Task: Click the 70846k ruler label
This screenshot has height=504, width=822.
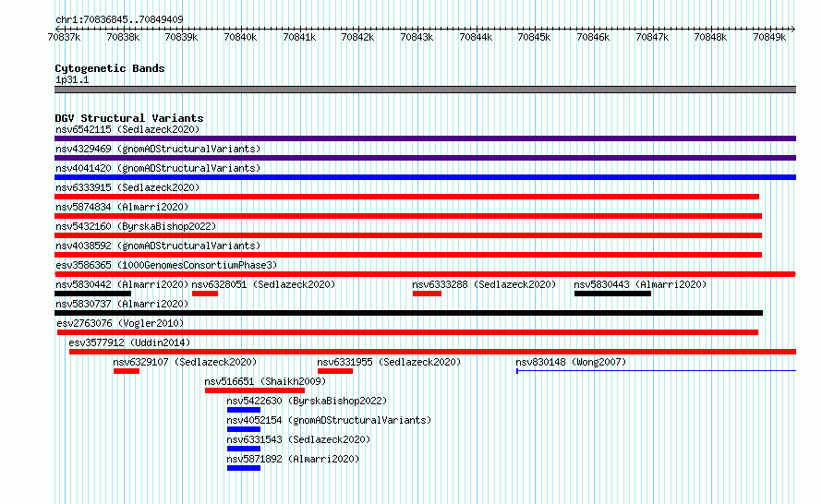Action: (593, 37)
